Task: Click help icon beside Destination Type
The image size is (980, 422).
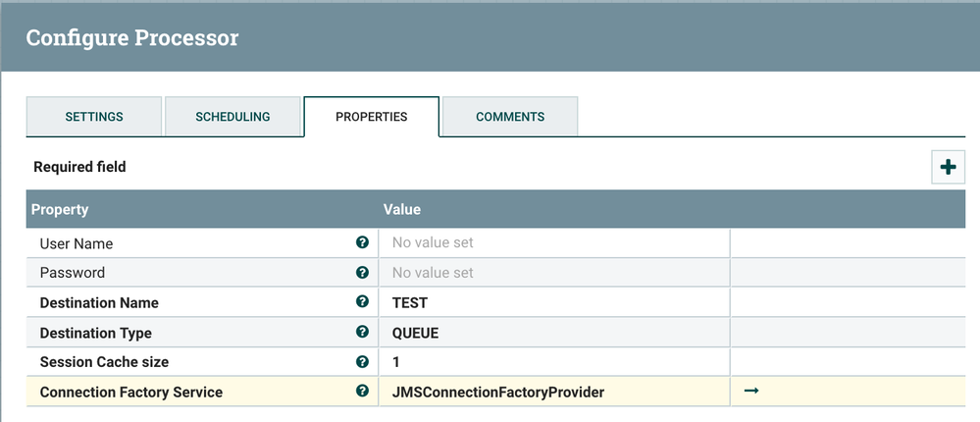Action: [x=363, y=333]
